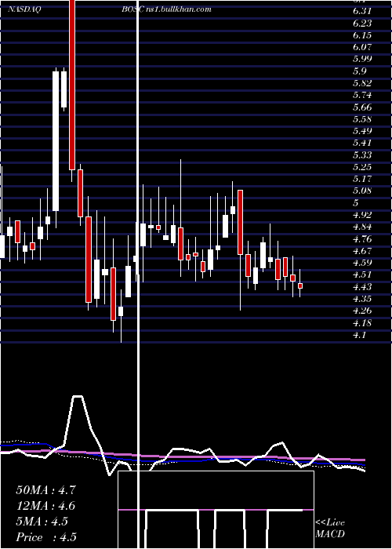
Task: Select the 4.43 price axis label
Action: [362, 286]
